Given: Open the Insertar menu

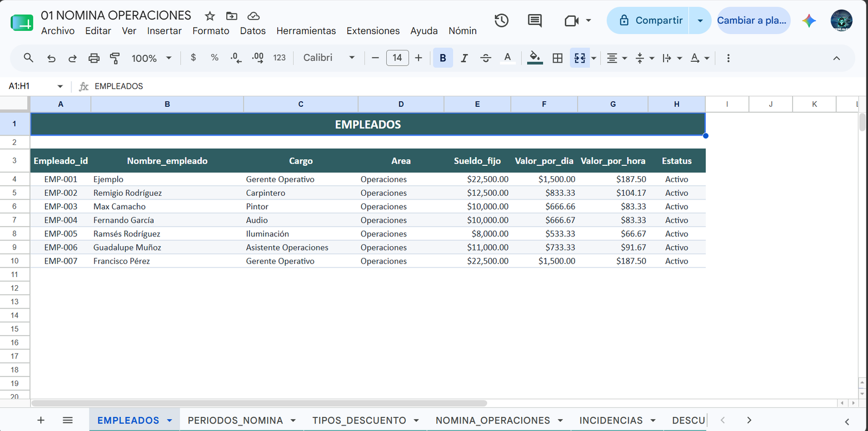Looking at the screenshot, I should tap(164, 31).
